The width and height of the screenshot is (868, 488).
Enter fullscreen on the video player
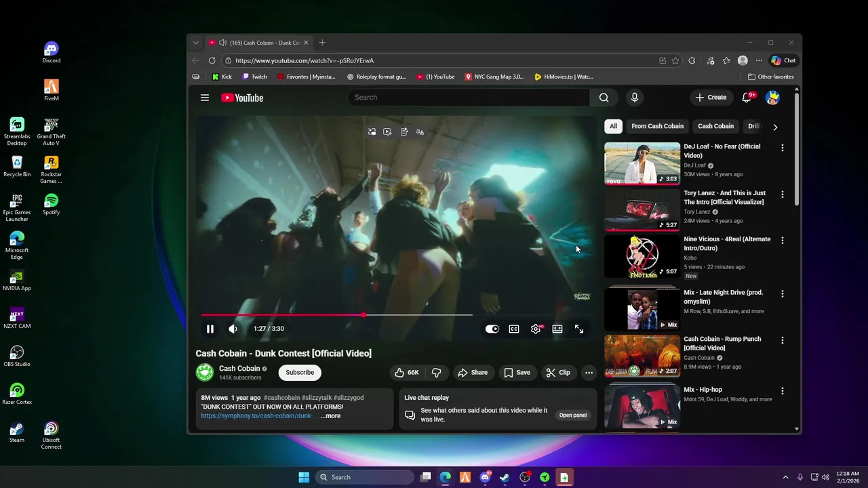pos(579,329)
